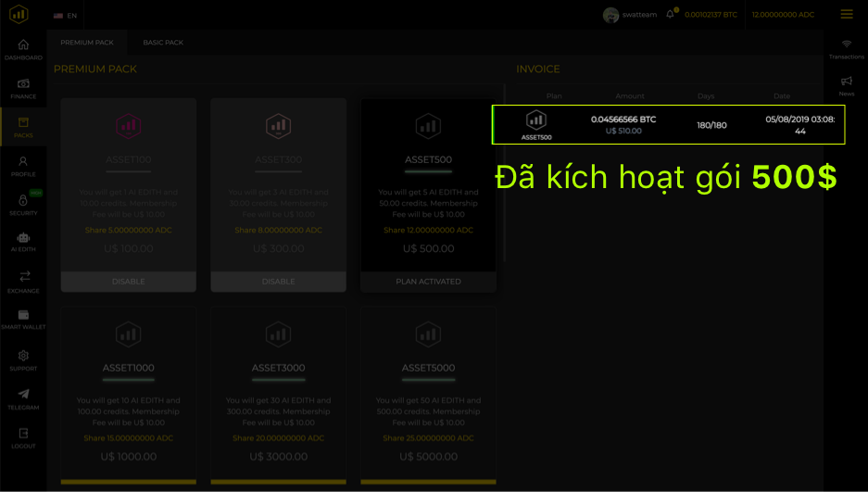Viewport: 868px width, 492px height.
Task: Click invoice amount 0.04566566 BTC
Action: pos(623,119)
